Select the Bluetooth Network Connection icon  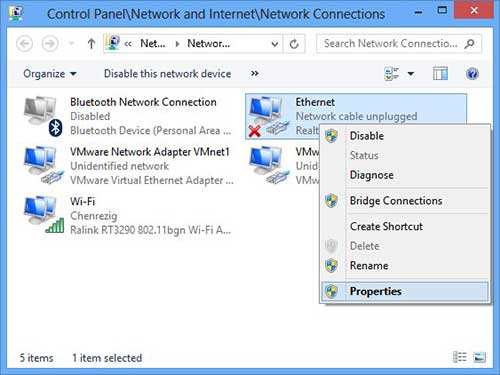tap(43, 116)
